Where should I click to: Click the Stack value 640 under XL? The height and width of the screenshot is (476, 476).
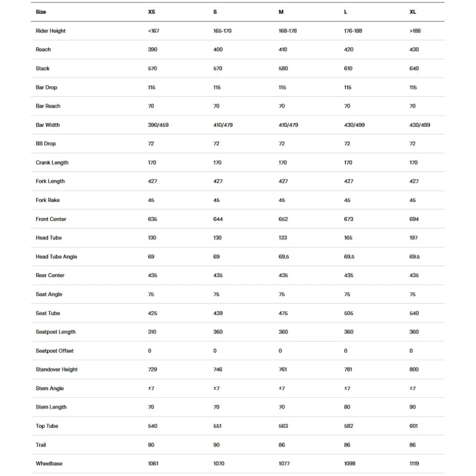click(x=414, y=68)
